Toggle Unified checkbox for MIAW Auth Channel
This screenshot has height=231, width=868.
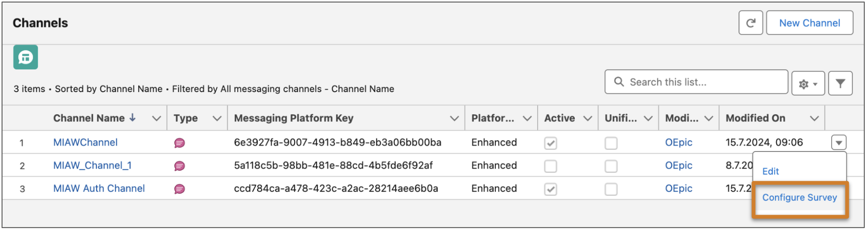coord(611,189)
